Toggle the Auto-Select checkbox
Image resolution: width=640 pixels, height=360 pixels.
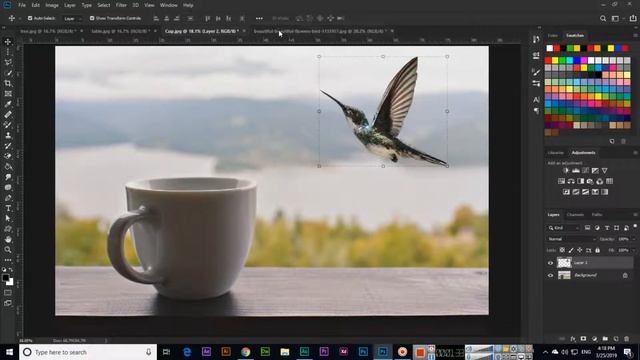point(30,18)
